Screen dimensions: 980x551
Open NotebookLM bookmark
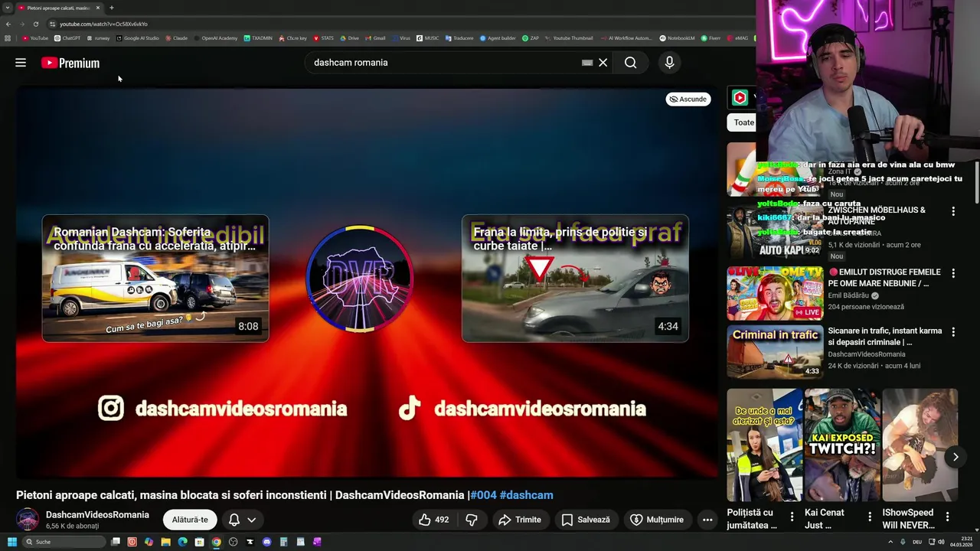click(678, 37)
